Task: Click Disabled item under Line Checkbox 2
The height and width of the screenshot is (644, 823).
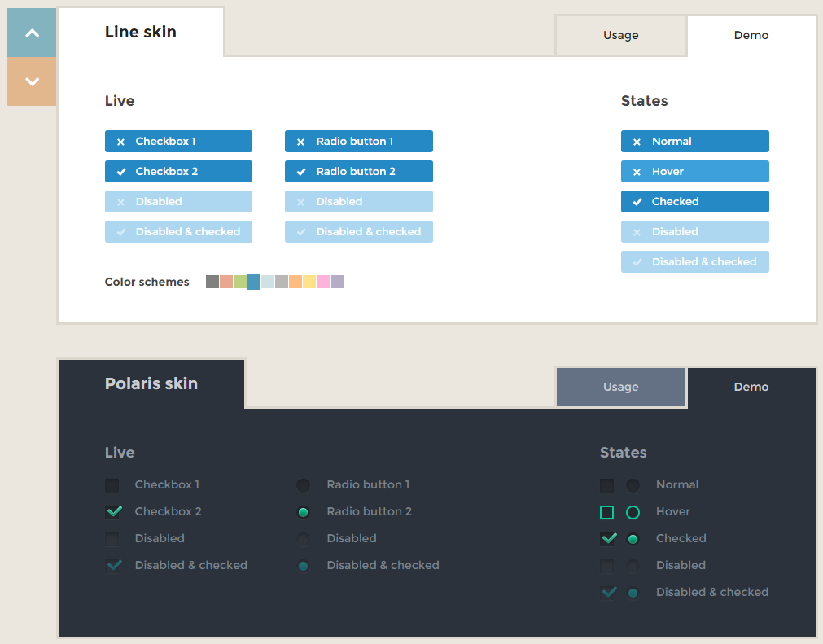Action: coord(178,202)
